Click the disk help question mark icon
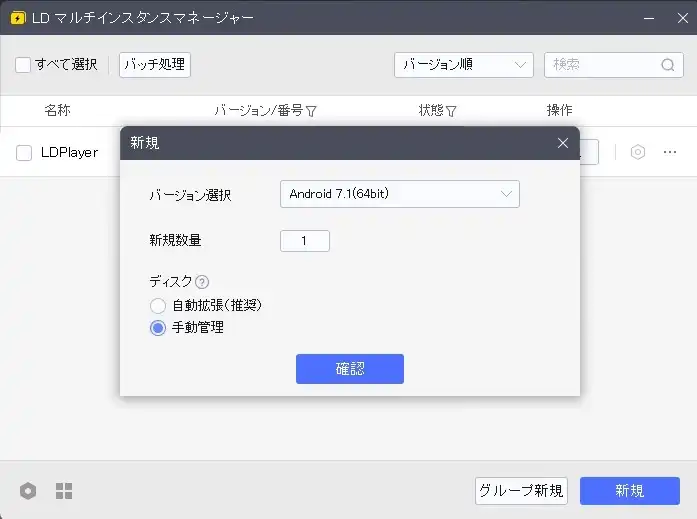 [202, 282]
